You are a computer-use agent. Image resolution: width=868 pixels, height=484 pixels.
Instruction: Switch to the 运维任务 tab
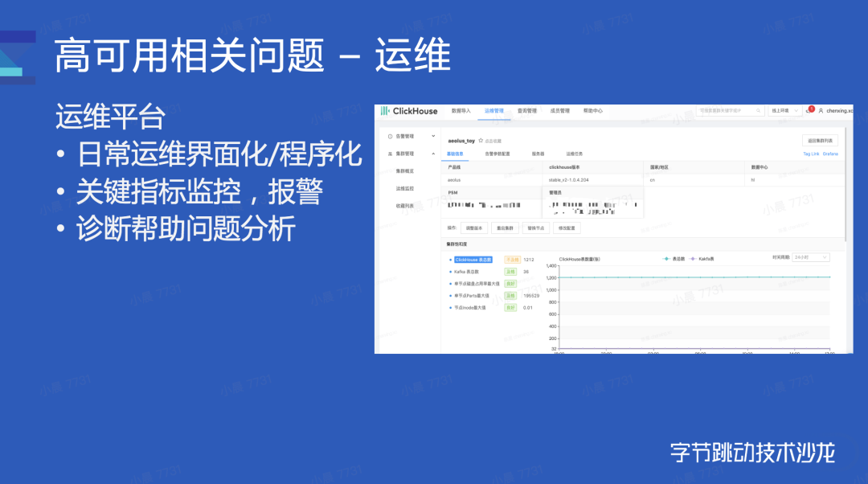coord(574,154)
